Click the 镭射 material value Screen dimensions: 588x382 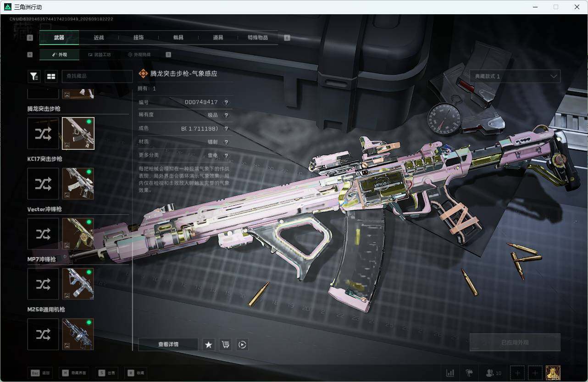tap(213, 142)
